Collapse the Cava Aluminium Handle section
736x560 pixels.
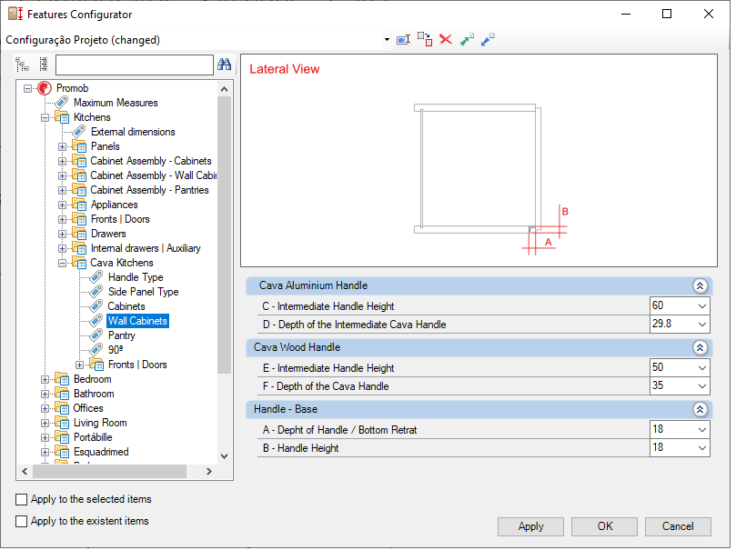[700, 285]
